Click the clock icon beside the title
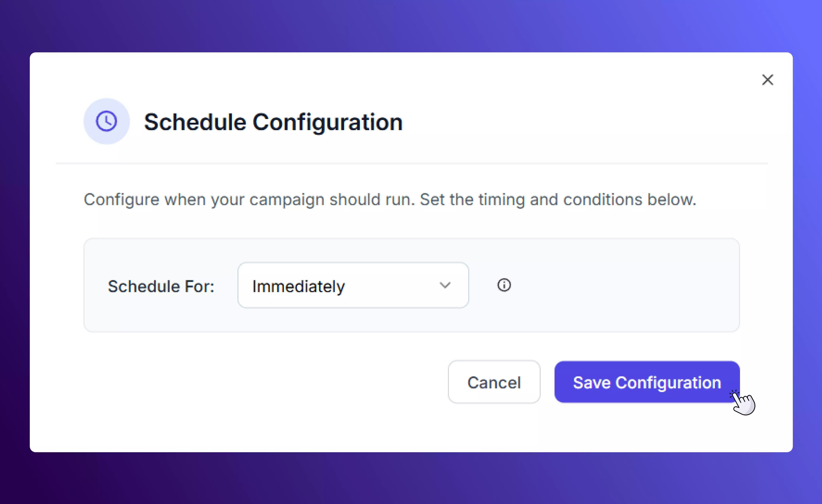The height and width of the screenshot is (504, 822). 106,121
